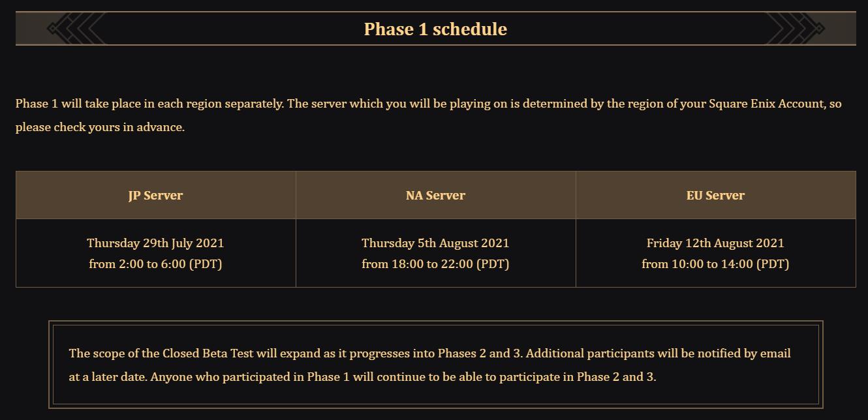
Task: Click "please check yours in advance" sentence
Action: click(100, 127)
